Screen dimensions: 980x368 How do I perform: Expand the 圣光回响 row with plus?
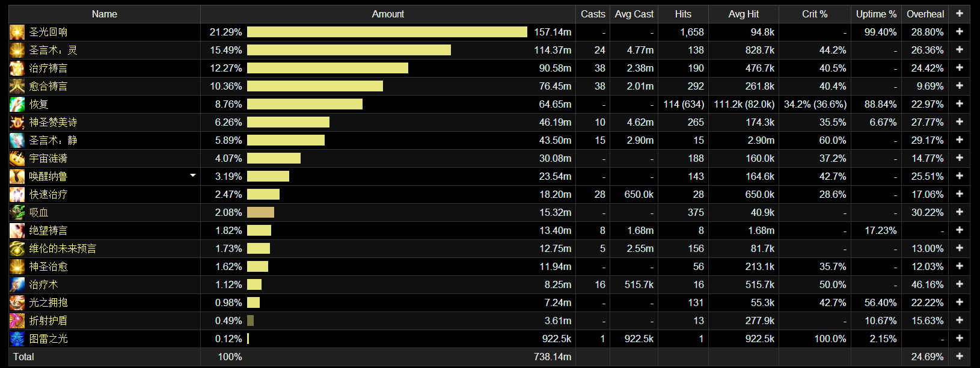(x=959, y=32)
